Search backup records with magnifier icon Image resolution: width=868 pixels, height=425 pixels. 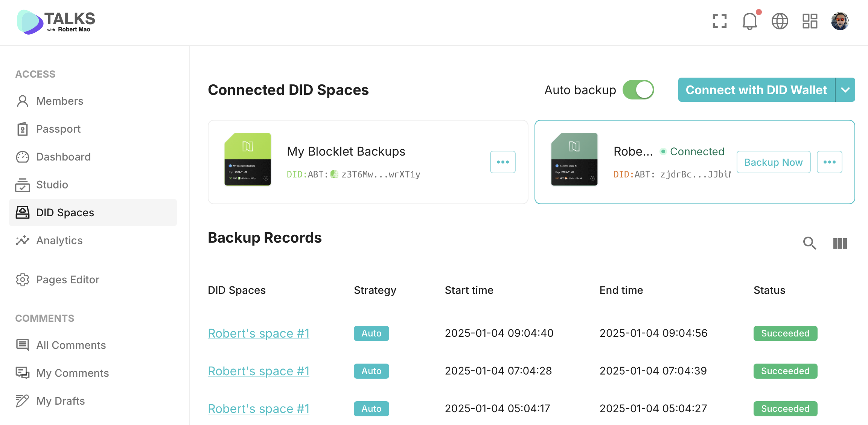click(809, 243)
